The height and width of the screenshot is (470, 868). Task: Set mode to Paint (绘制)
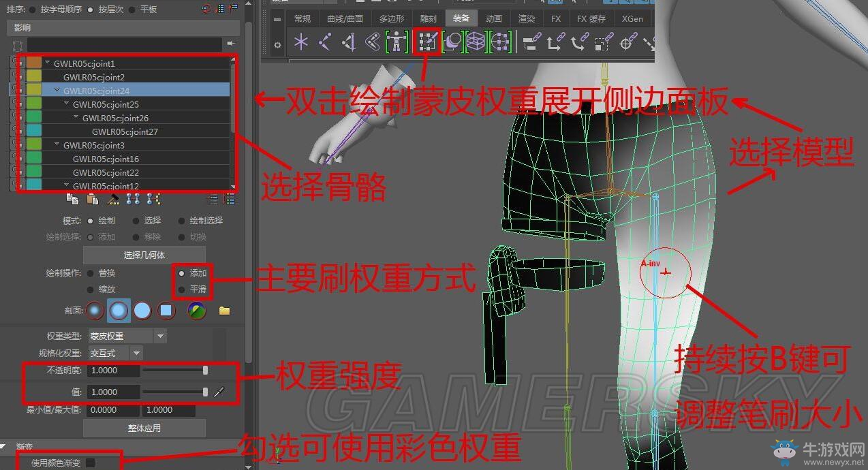coord(91,221)
